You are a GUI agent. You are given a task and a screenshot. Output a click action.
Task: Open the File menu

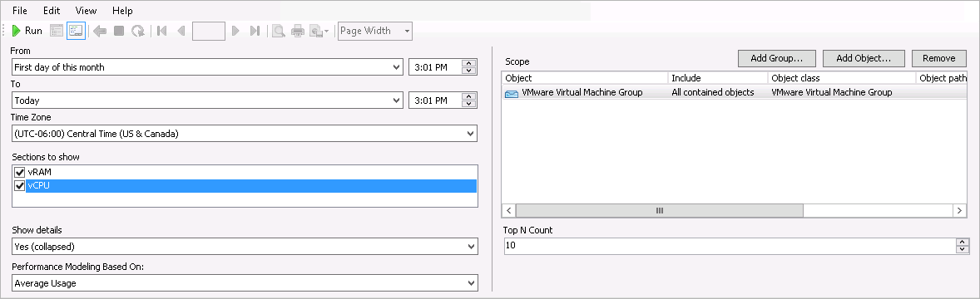(x=20, y=11)
